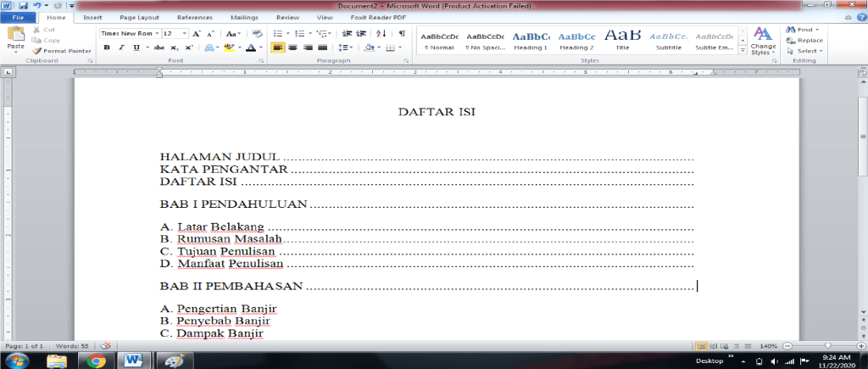Click the Italic formatting icon
The width and height of the screenshot is (868, 369).
coord(120,48)
